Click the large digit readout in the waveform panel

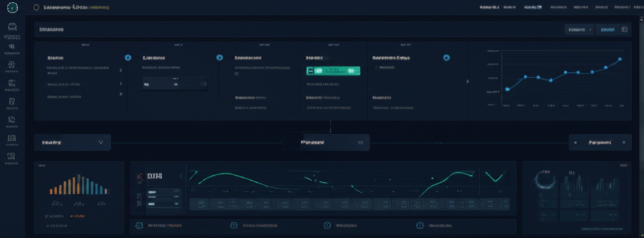click(154, 176)
